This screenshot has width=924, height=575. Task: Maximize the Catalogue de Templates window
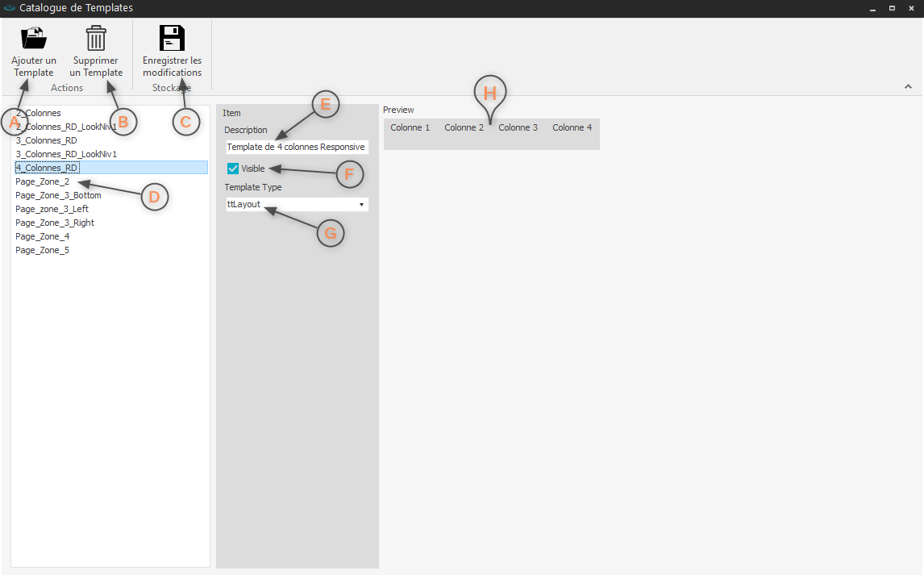pyautogui.click(x=892, y=8)
